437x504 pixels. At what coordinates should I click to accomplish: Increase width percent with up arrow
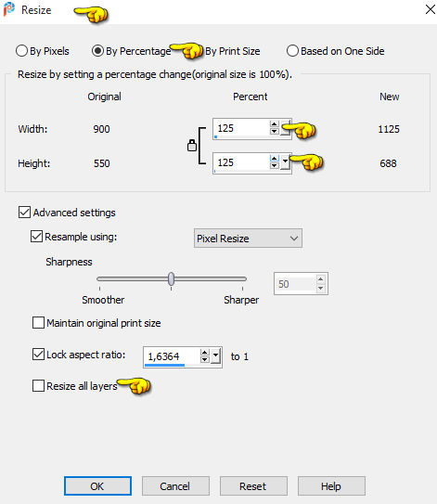coord(274,124)
